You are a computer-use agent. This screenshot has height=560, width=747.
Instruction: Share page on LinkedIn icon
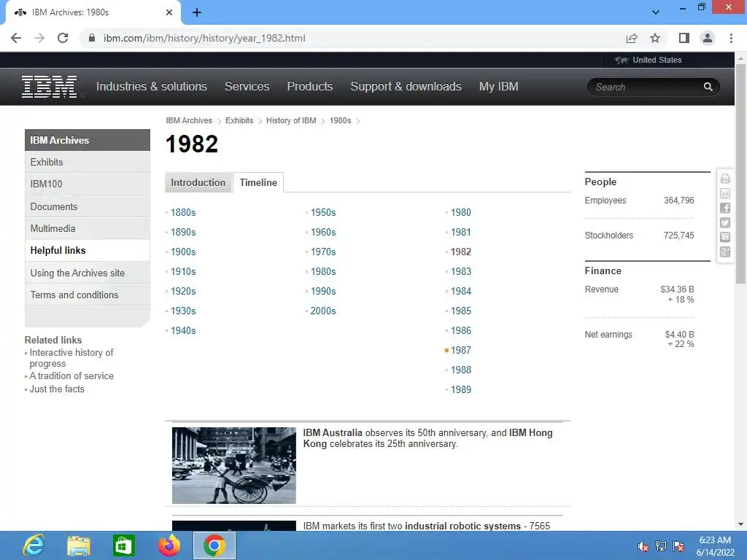(x=725, y=237)
